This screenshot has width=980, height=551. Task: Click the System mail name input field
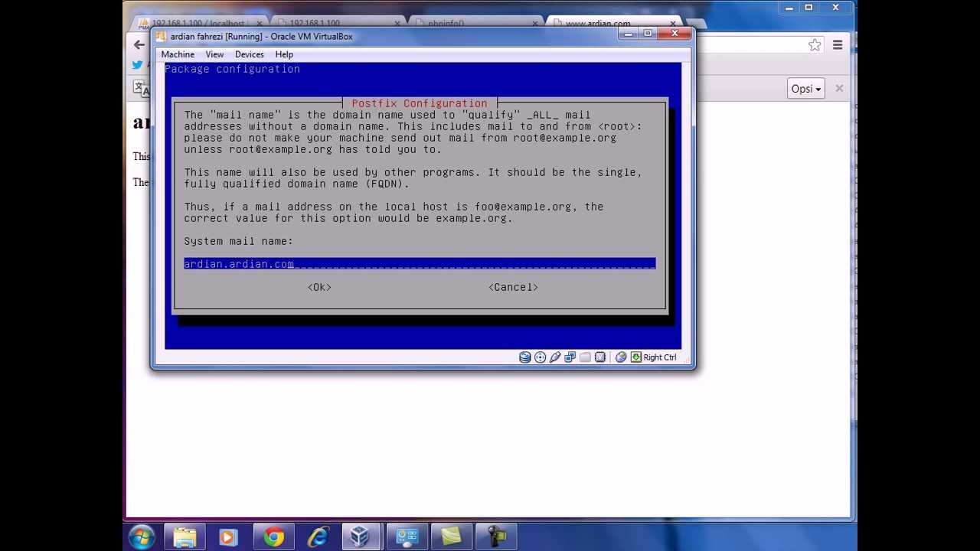tap(420, 264)
